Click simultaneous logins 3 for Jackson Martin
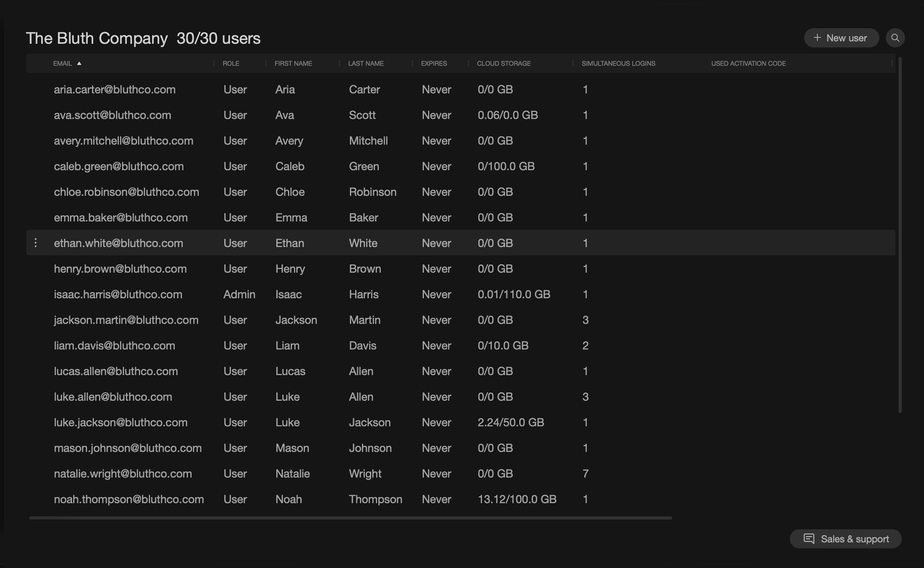This screenshot has width=924, height=568. (x=585, y=320)
